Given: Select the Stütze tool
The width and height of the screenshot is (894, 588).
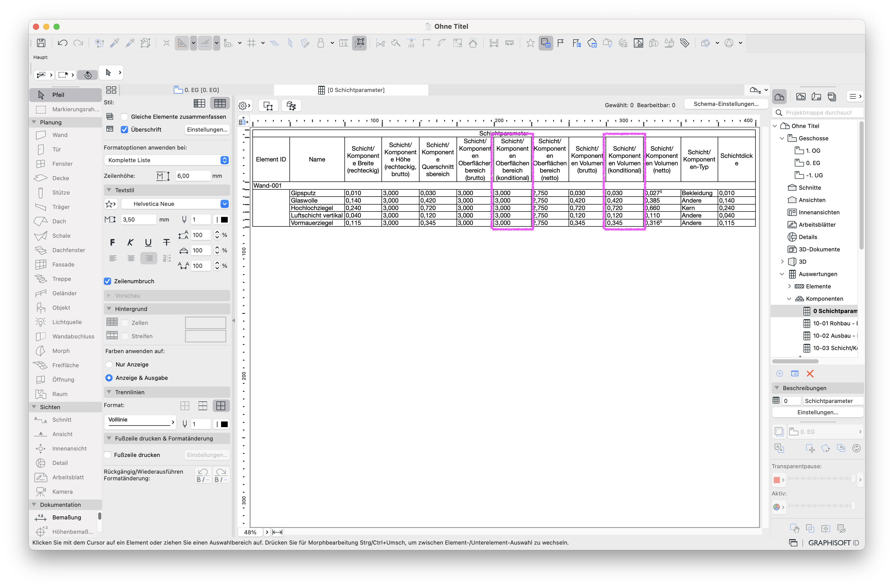Looking at the screenshot, I should click(66, 192).
